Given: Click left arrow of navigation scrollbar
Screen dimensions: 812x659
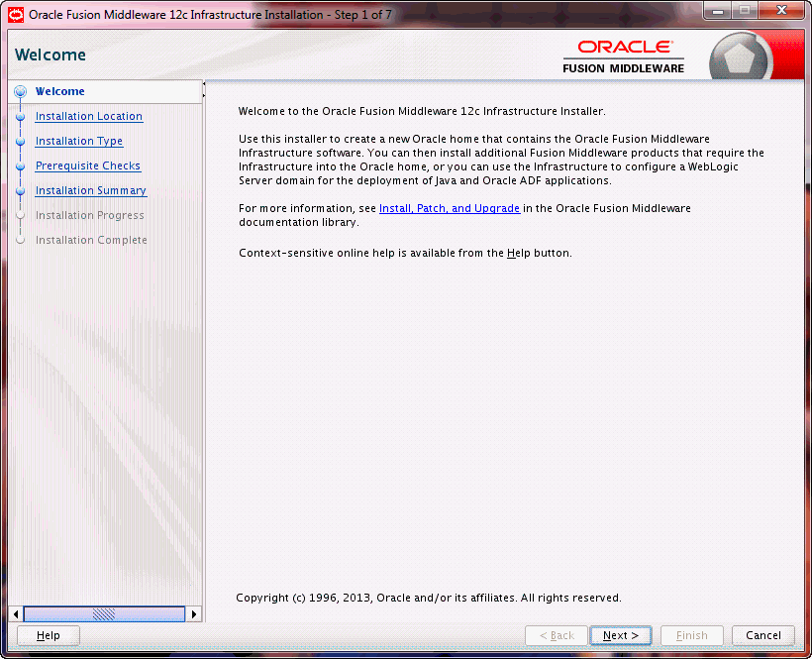Looking at the screenshot, I should pyautogui.click(x=16, y=614).
